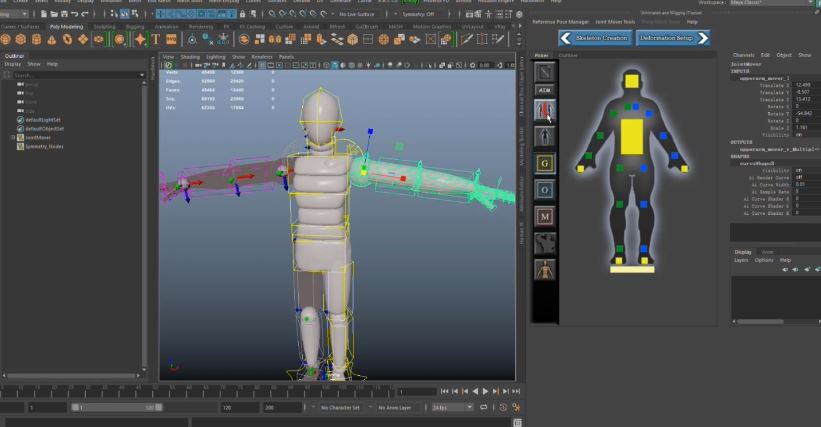Open the 24 fps frame rate dropdown
Viewport: 821px width, 427px height.
point(452,408)
